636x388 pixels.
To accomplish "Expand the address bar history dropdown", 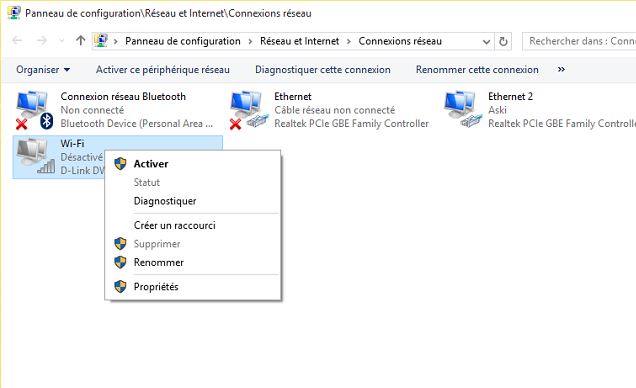I will [486, 41].
